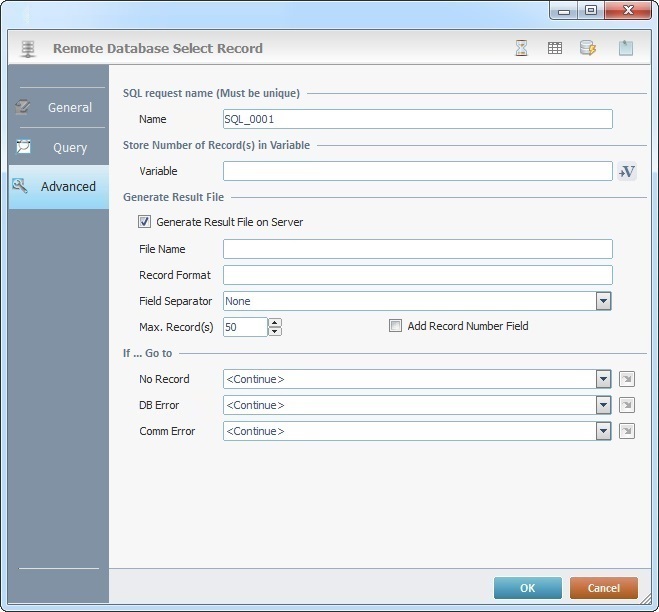Click the go-to arrow icon for Comm Error
The image size is (659, 612).
[627, 431]
